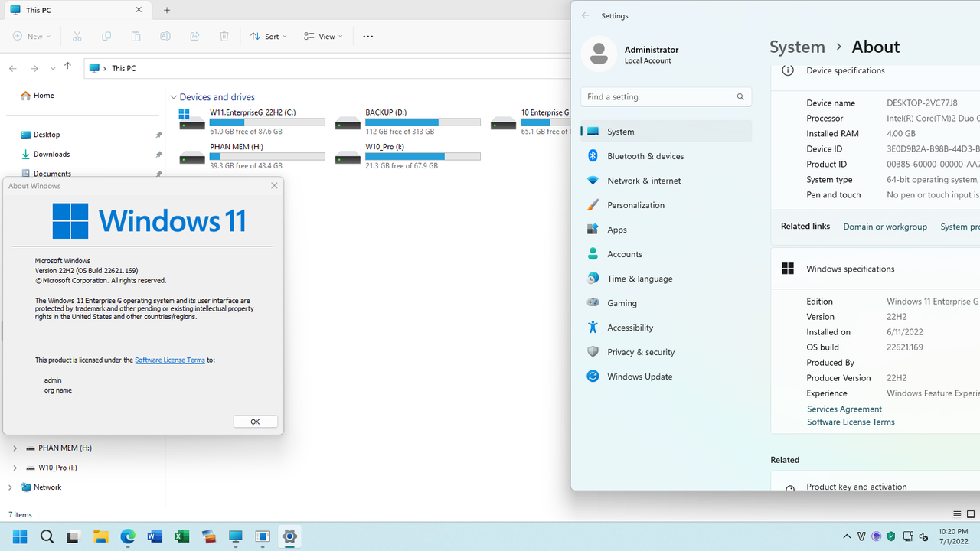This screenshot has height=551, width=980.
Task: Open Privacy & security settings
Action: click(666, 352)
